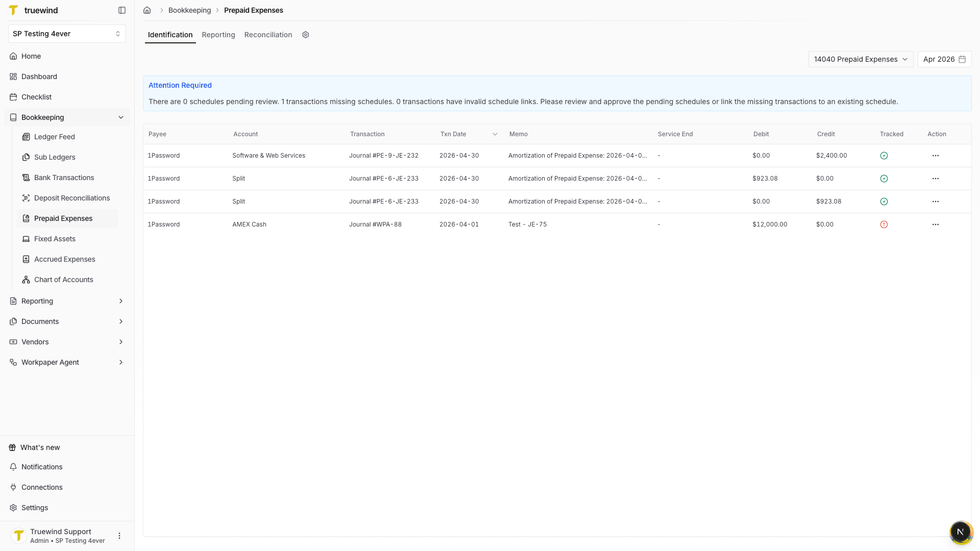Click tracked checkmark for $923.08 debit row

[884, 179]
